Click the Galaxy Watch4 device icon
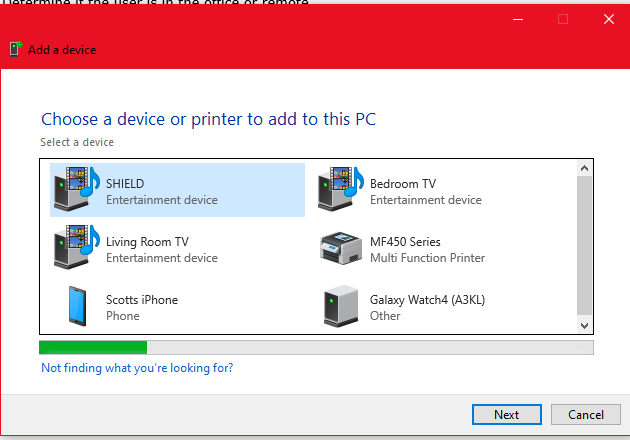Viewport: 630px width, 440px height. pyautogui.click(x=341, y=306)
